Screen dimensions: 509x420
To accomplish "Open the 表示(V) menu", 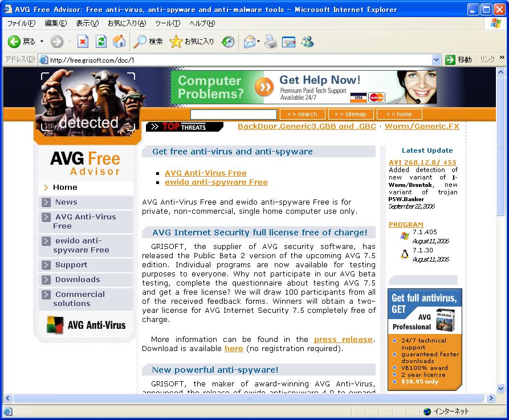I will (x=87, y=23).
